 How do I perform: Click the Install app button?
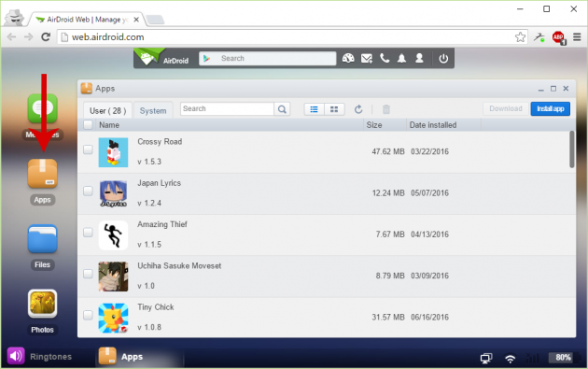pyautogui.click(x=550, y=109)
